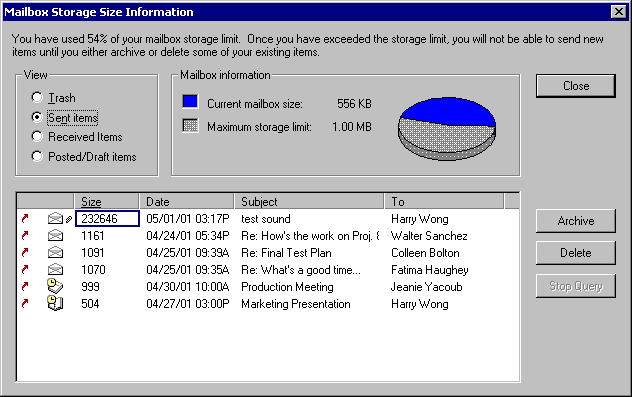This screenshot has height=397, width=632.
Task: Click the red sent arrow for Marketing Presentation
Action: point(25,303)
